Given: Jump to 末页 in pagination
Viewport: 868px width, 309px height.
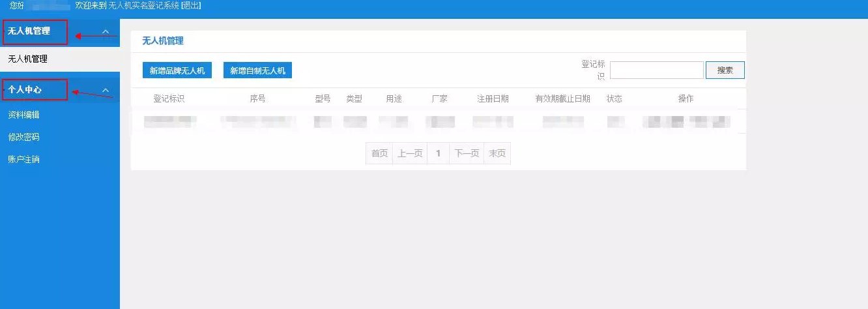Looking at the screenshot, I should coord(497,153).
